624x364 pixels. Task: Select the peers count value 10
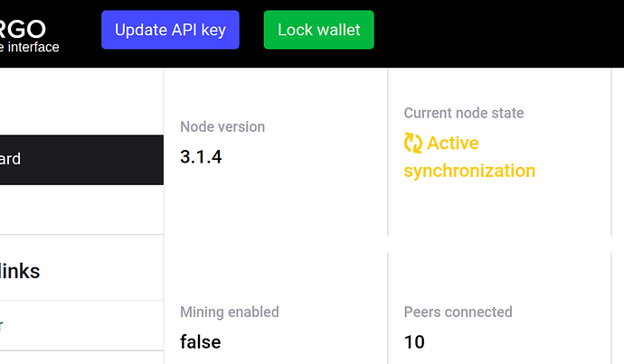[414, 341]
